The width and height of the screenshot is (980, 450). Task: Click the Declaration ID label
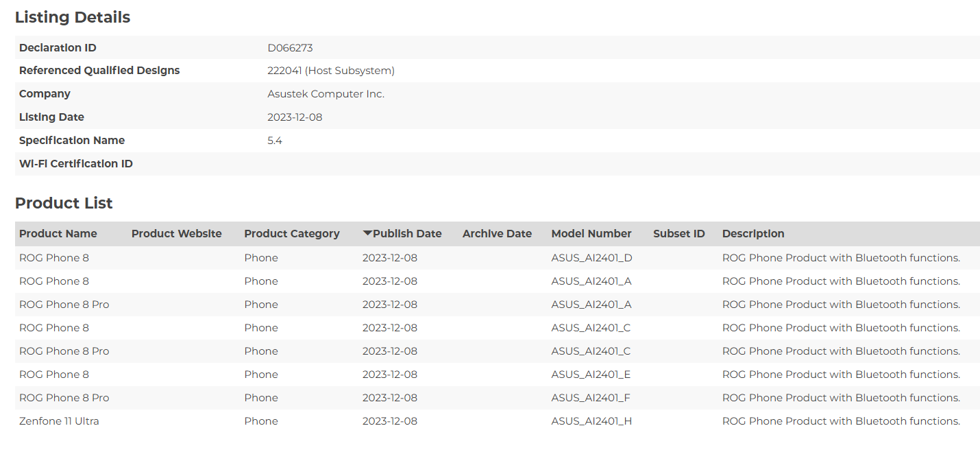coord(58,48)
